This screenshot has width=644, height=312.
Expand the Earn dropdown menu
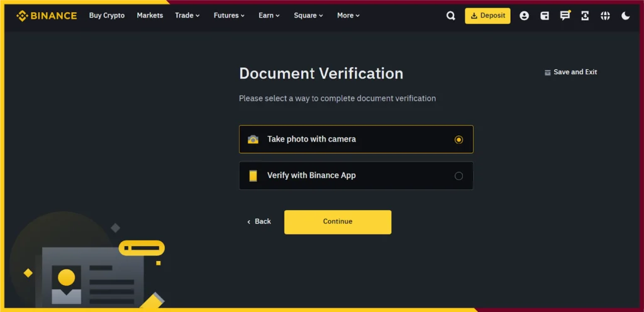click(269, 16)
